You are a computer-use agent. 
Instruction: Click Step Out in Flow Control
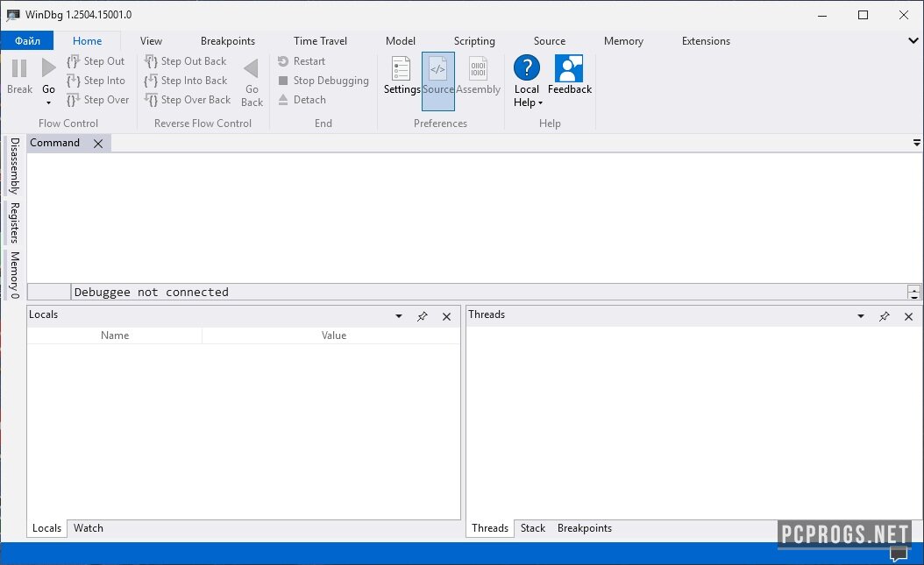[x=96, y=61]
